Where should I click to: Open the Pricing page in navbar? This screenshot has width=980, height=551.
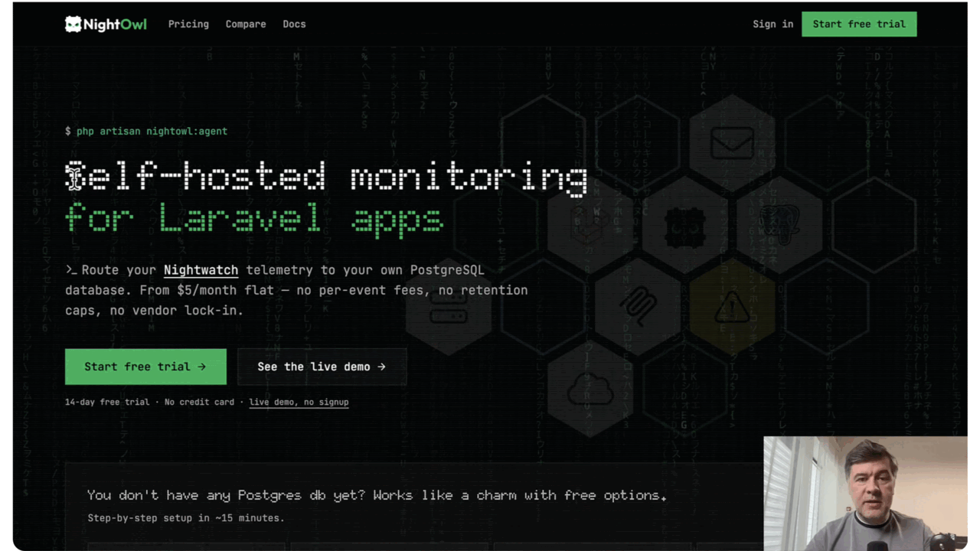[x=188, y=24]
